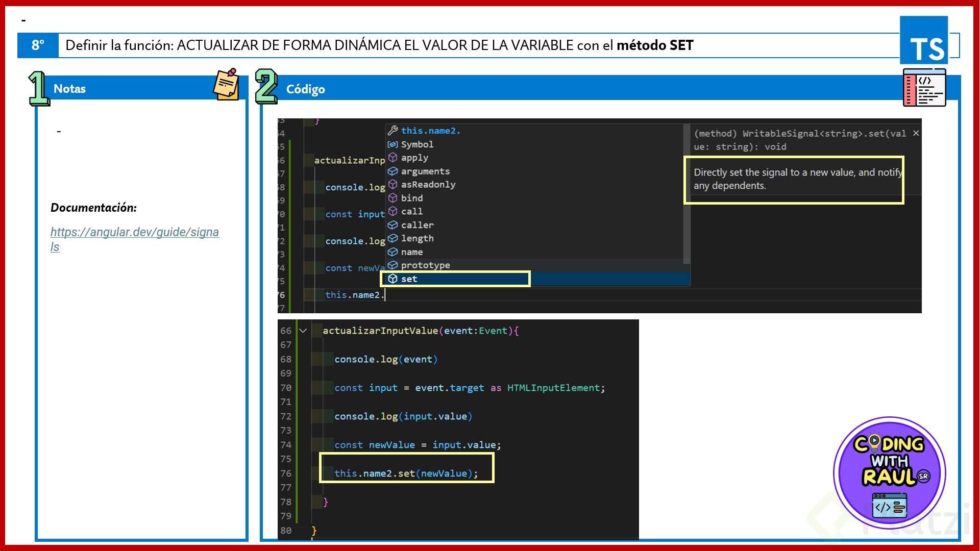980x551 pixels.
Task: Close the method documentation tooltip
Action: 916,133
